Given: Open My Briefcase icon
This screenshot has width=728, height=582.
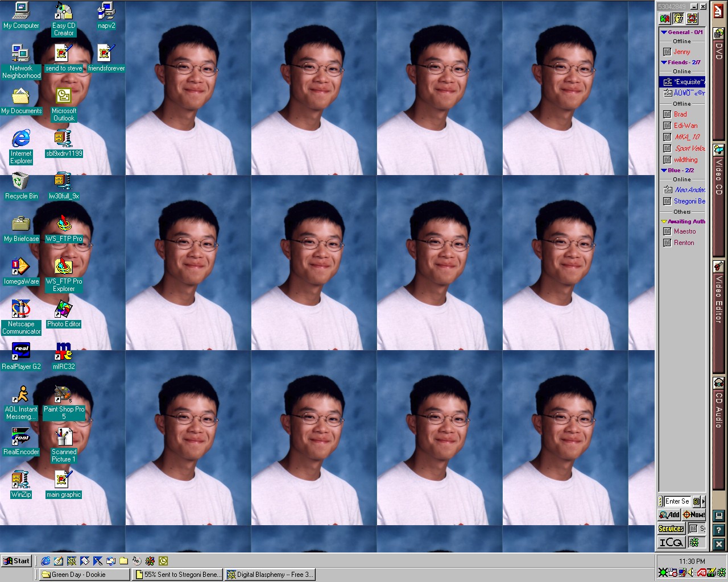Looking at the screenshot, I should [x=21, y=229].
